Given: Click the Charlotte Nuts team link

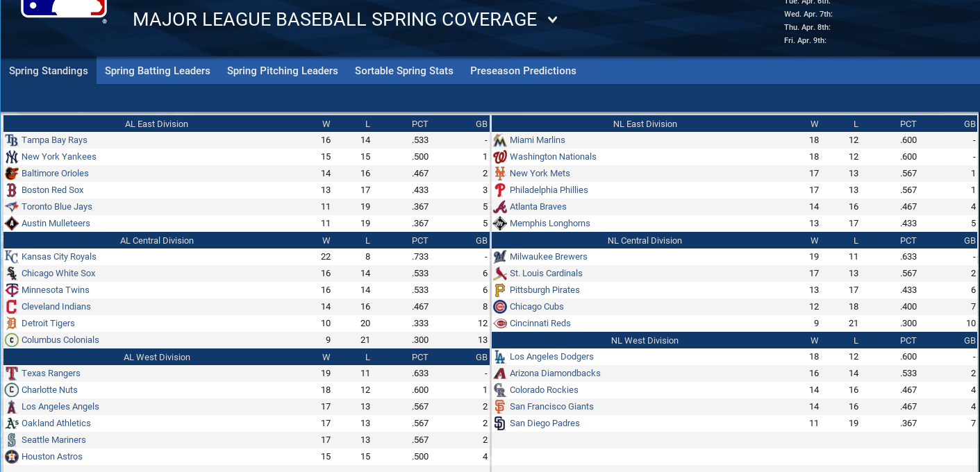Looking at the screenshot, I should click(x=49, y=390).
